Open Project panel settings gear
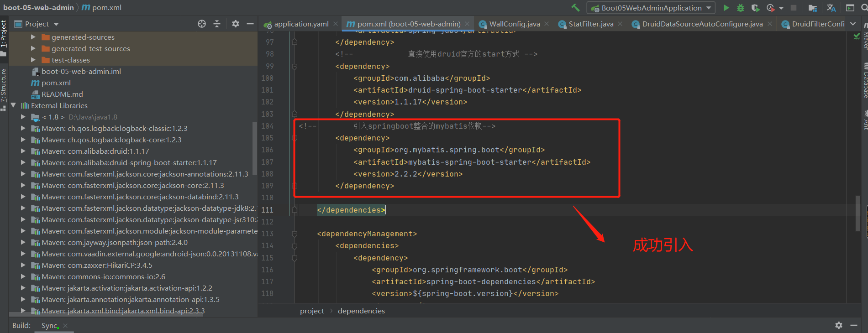The height and width of the screenshot is (333, 868). point(236,24)
